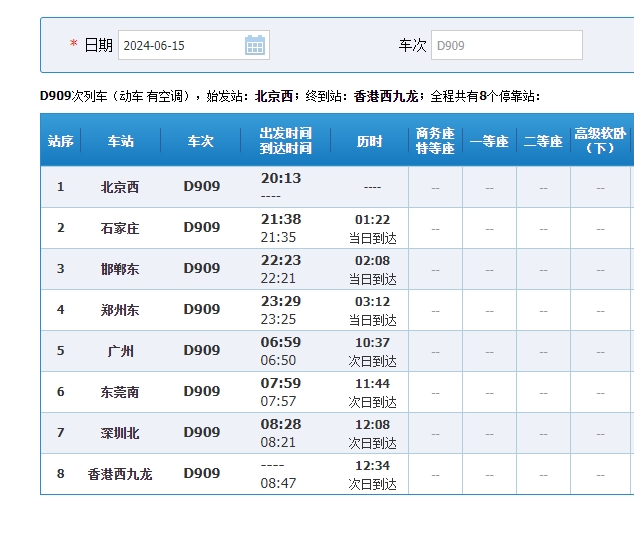This screenshot has height=533, width=634.
Task: Select the 北京西 station row
Action: [120, 187]
